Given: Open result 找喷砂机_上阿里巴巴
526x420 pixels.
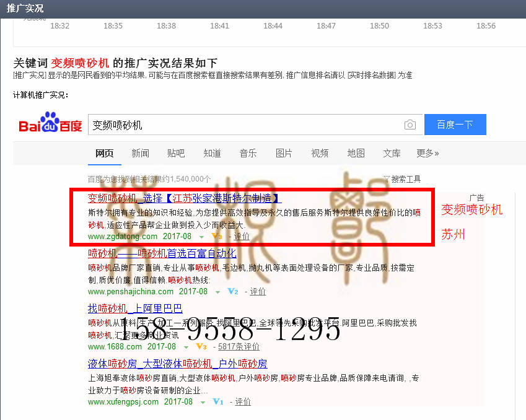Looking at the screenshot, I should click(x=135, y=308).
